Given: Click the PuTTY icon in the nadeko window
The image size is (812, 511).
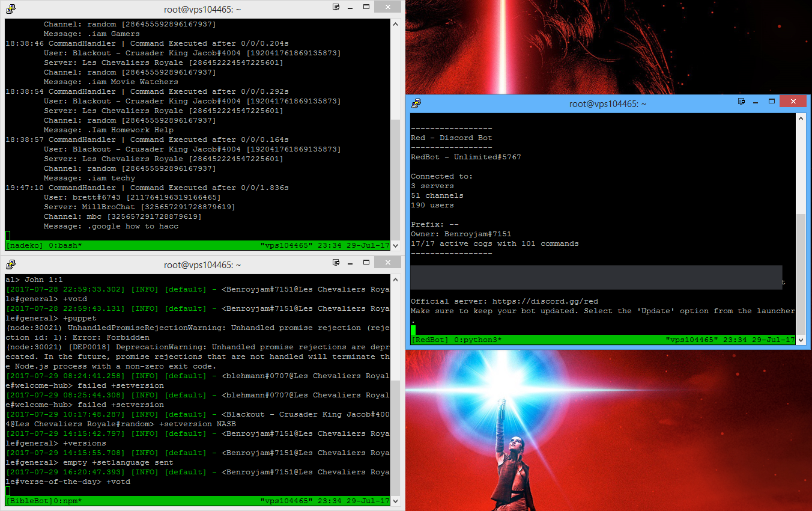Looking at the screenshot, I should 10,9.
